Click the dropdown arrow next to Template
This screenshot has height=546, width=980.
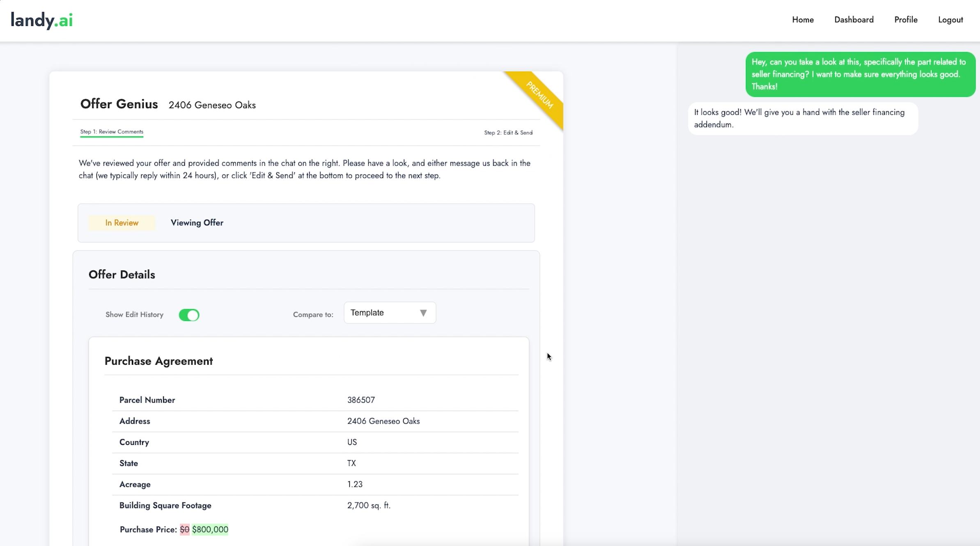pos(423,313)
